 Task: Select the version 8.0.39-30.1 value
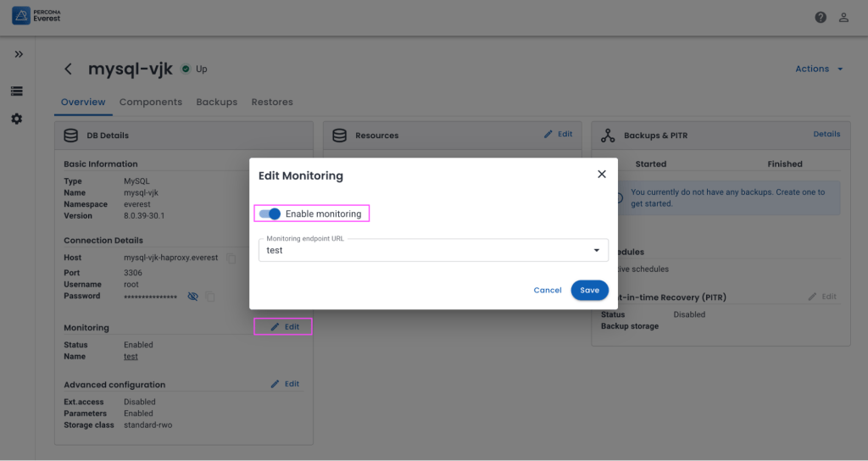144,216
